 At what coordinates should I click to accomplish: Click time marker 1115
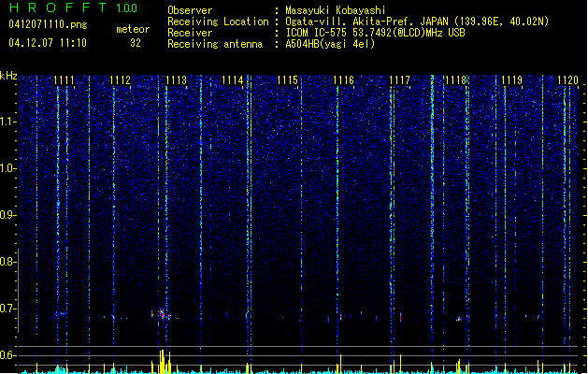287,80
